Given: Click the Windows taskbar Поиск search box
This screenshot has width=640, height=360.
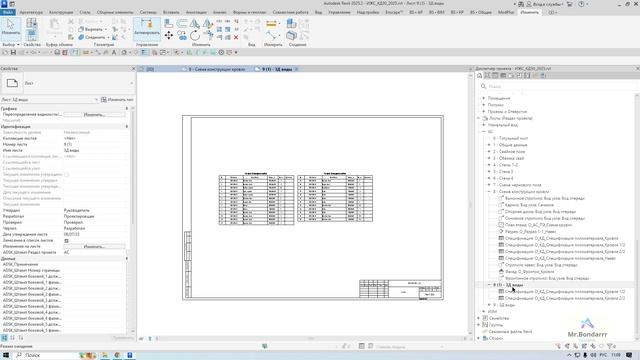Looking at the screenshot, I should pyautogui.click(x=46, y=355).
